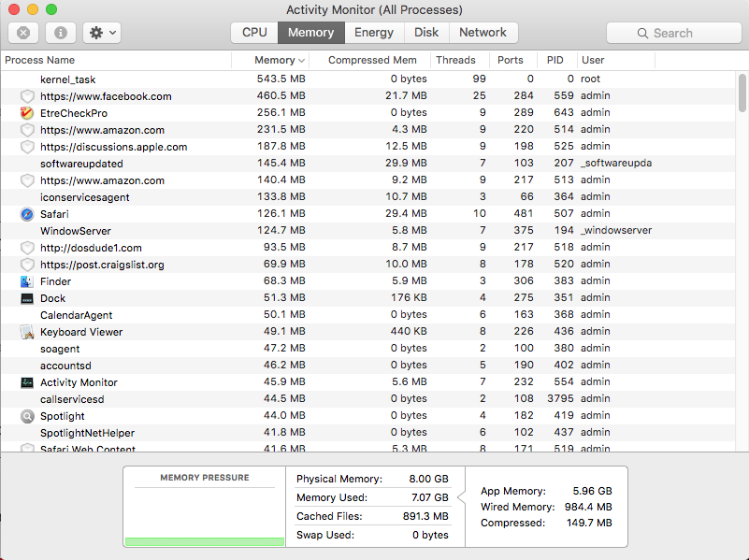This screenshot has width=749, height=560.
Task: Select the accountsd process row
Action: click(367, 366)
